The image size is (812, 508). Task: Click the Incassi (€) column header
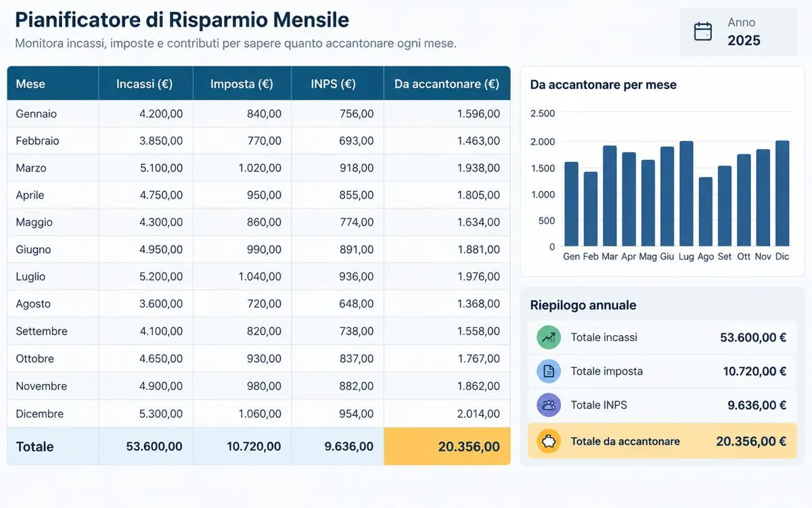pos(146,84)
